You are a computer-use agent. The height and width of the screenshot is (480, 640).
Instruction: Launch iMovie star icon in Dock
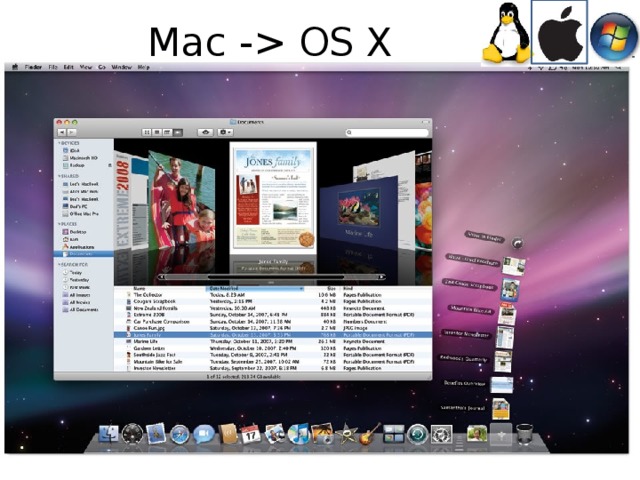[x=346, y=434]
